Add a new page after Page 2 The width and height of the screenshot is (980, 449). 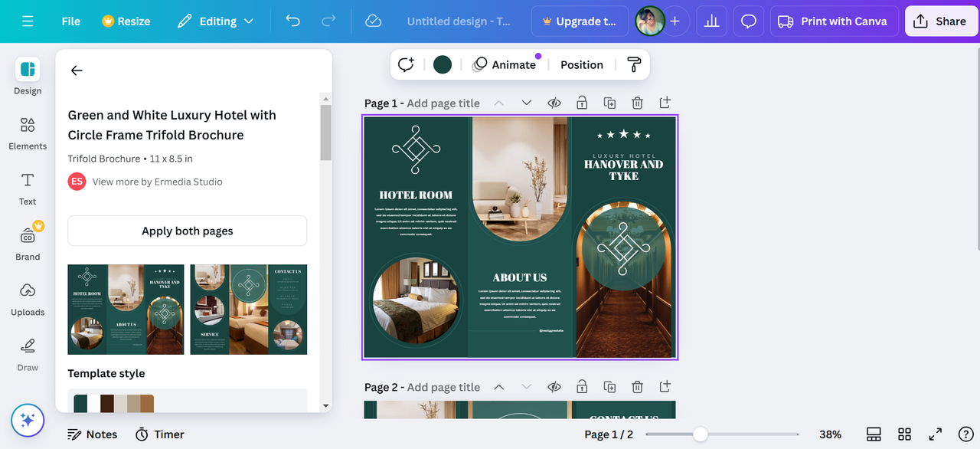tap(665, 387)
